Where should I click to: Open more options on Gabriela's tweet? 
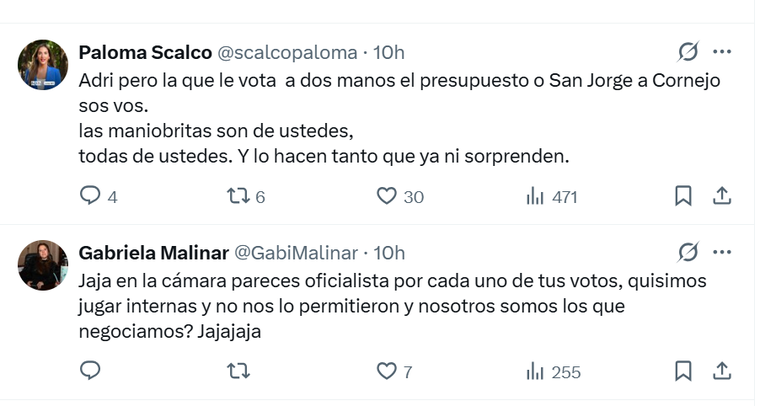click(x=721, y=252)
